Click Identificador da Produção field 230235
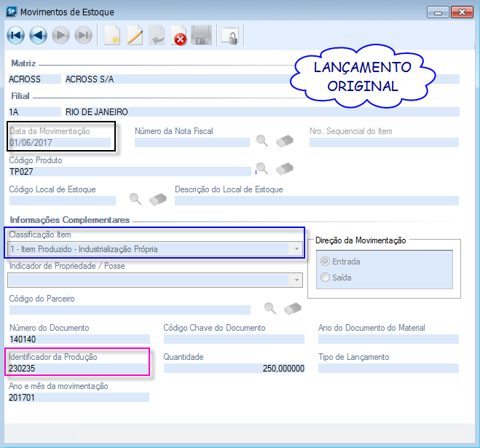Image resolution: width=480 pixels, height=448 pixels. coord(79,368)
